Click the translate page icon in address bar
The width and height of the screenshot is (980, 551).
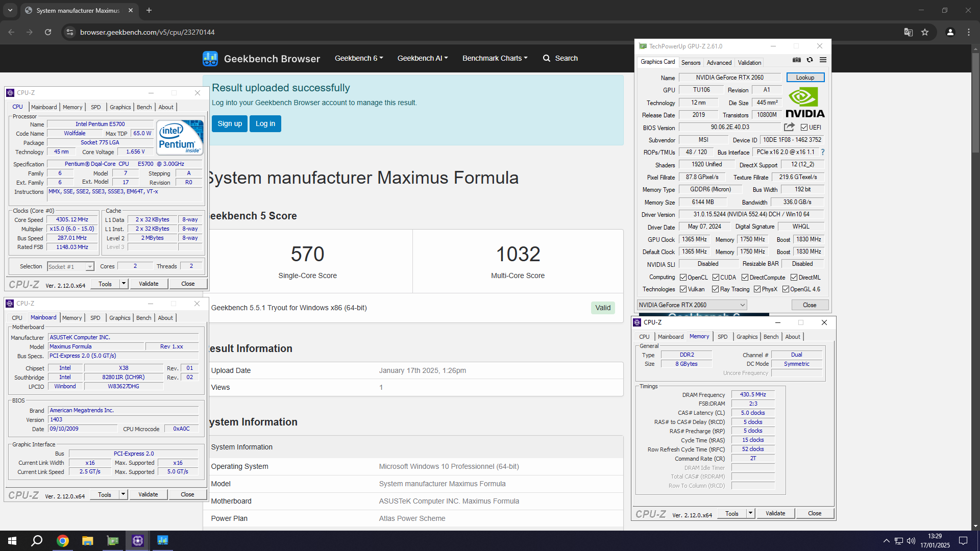click(909, 32)
